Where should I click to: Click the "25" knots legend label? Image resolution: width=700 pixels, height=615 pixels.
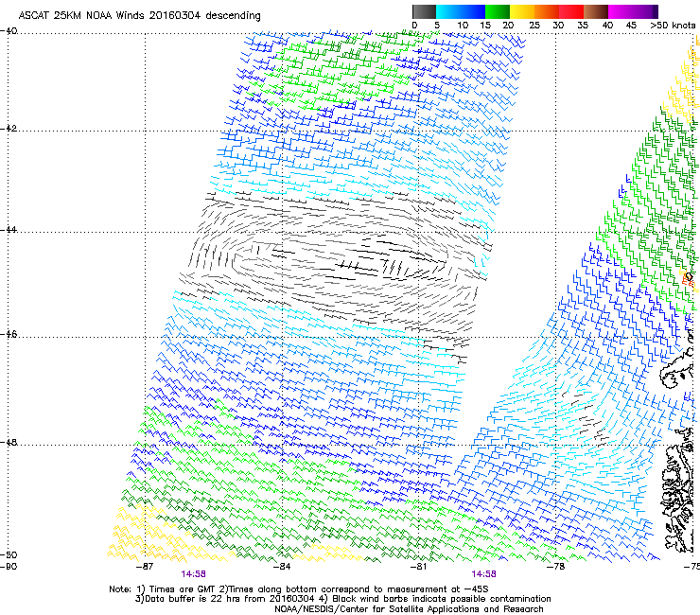point(534,26)
